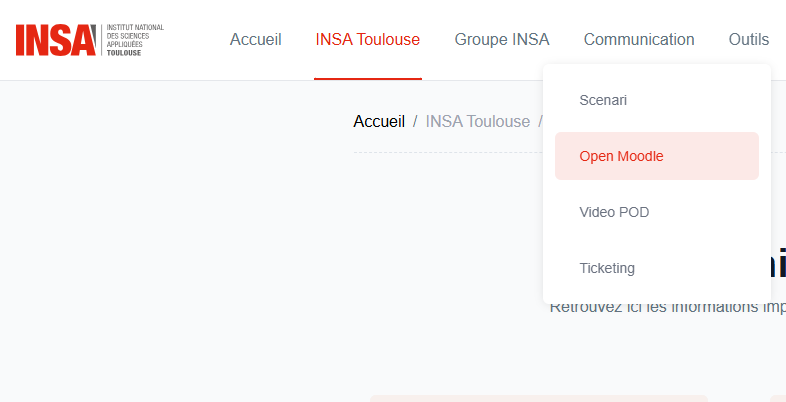Viewport: 786px width, 402px height.
Task: Open Ticketing from the dropdown list
Action: (x=607, y=268)
